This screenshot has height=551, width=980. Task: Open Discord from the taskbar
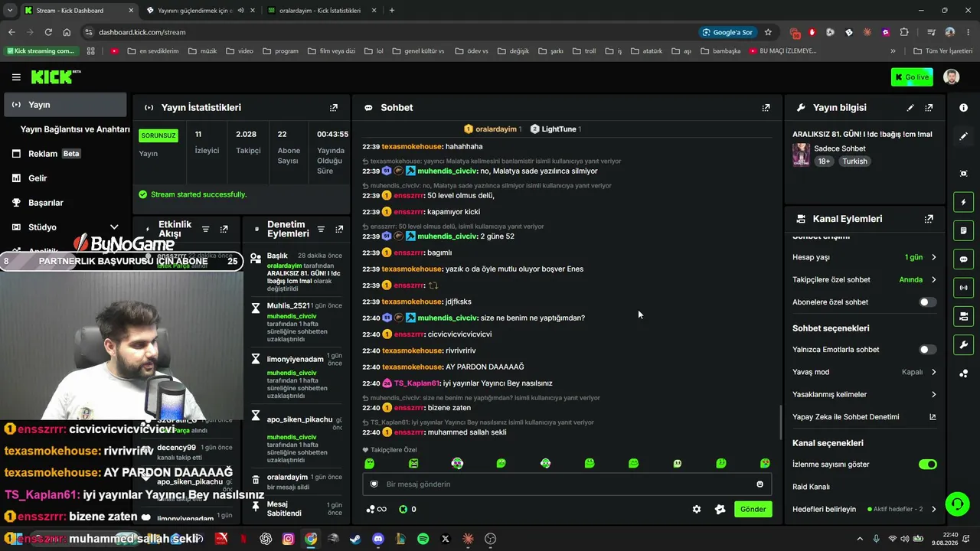click(x=378, y=539)
